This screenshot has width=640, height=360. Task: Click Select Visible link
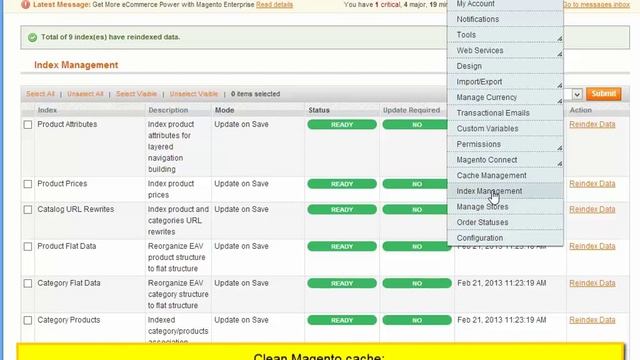coord(136,94)
